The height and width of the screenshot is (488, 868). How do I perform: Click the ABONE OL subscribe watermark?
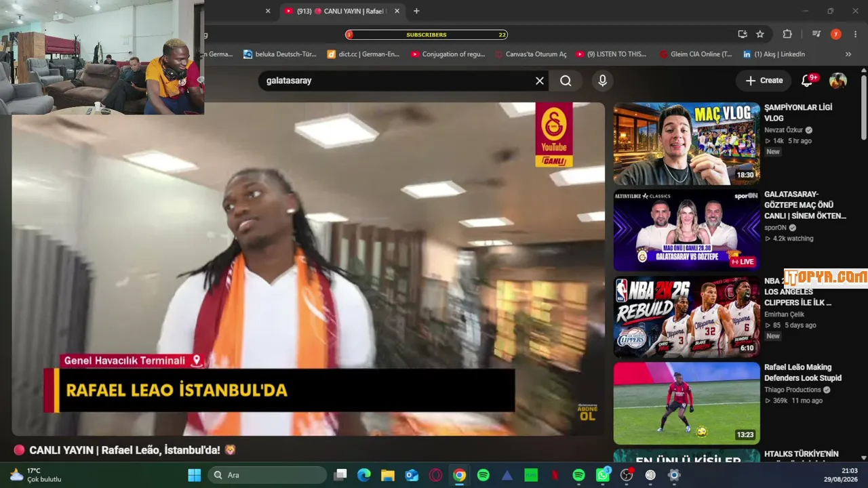pyautogui.click(x=587, y=412)
